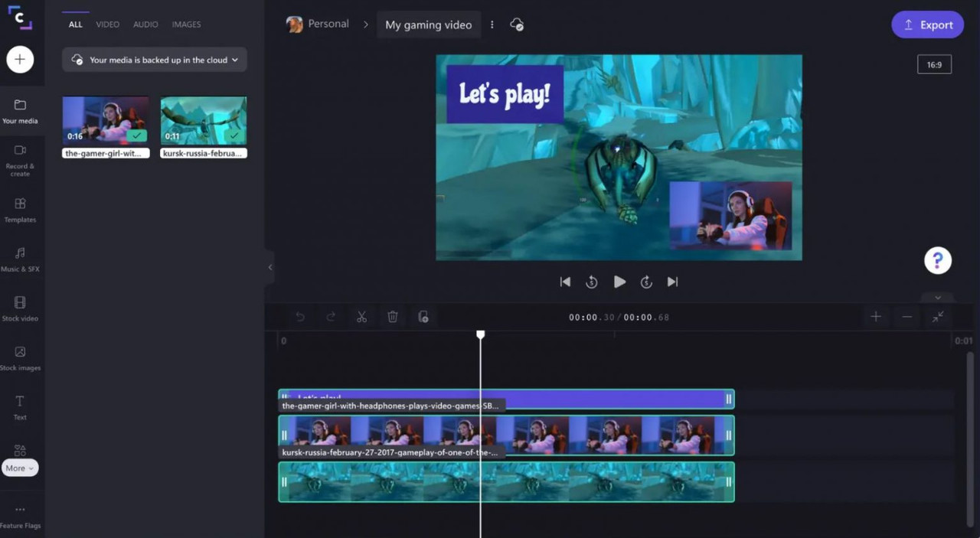Viewport: 980px width, 538px height.
Task: Select the gamer girl timeline clip
Action: click(x=506, y=435)
